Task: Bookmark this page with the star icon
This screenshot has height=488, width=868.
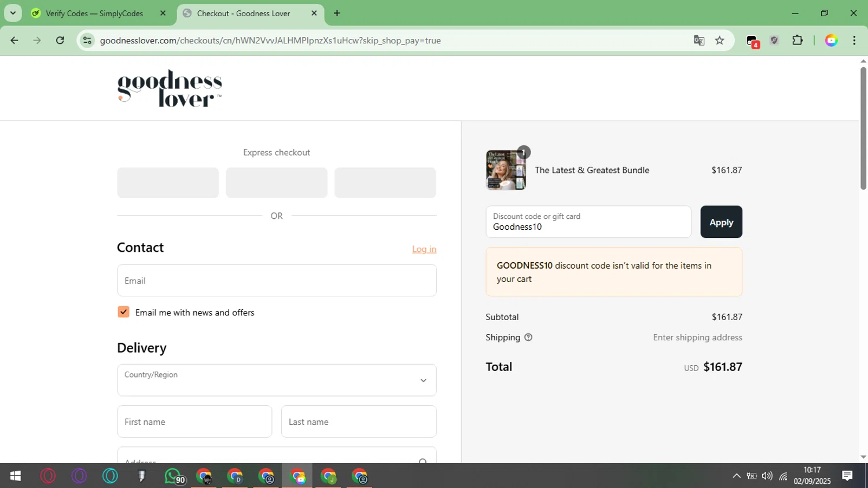Action: 719,41
